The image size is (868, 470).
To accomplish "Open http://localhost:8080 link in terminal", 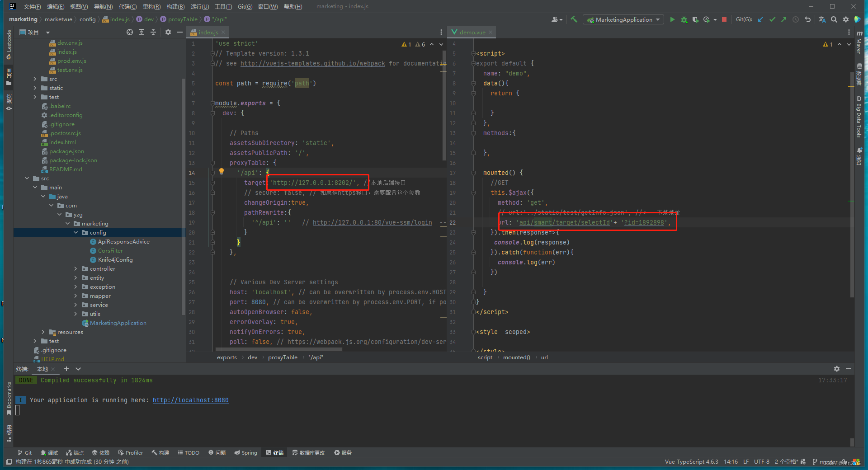I will tap(190, 400).
